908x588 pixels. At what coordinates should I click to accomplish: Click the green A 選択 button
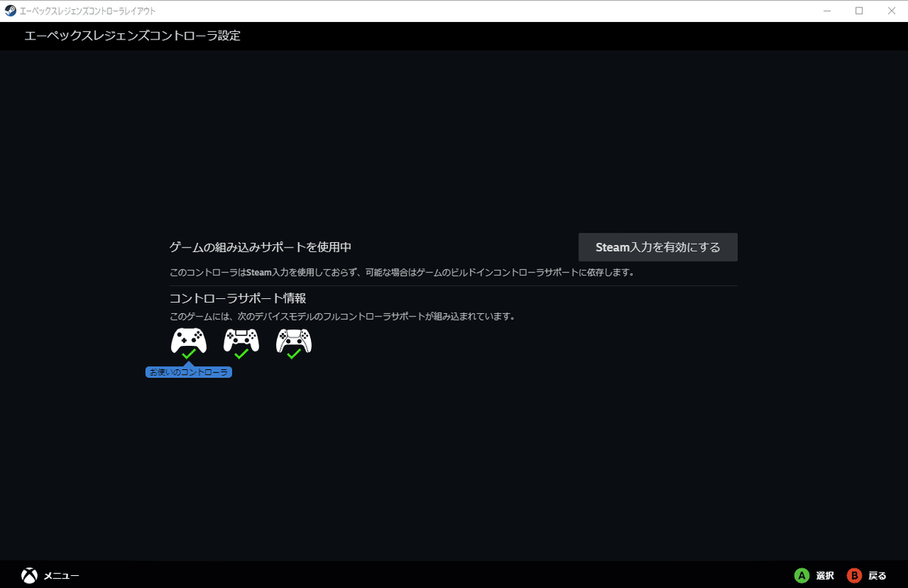pyautogui.click(x=814, y=576)
